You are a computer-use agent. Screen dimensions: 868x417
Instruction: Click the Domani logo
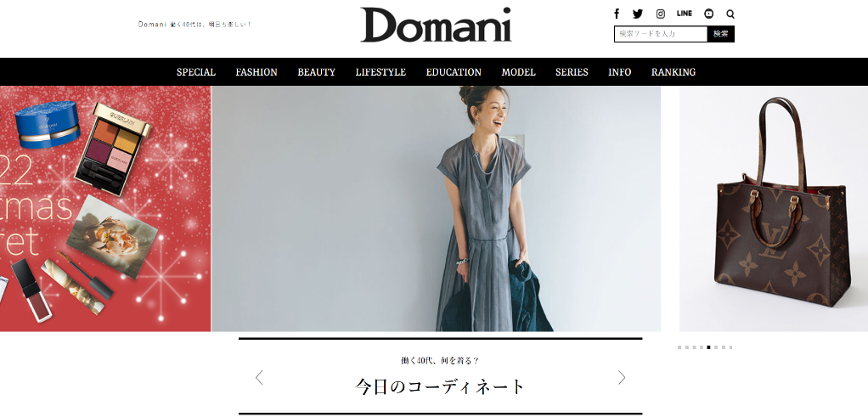(x=436, y=25)
